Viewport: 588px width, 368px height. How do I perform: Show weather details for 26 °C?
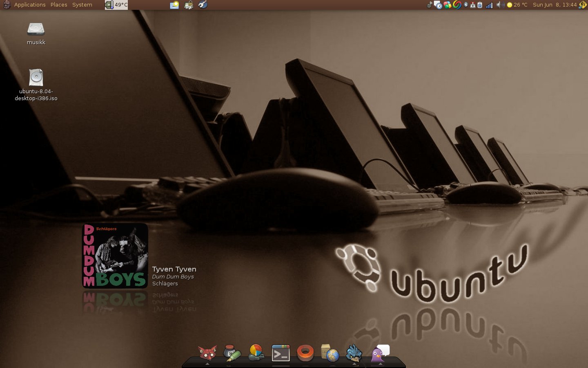[x=521, y=5]
